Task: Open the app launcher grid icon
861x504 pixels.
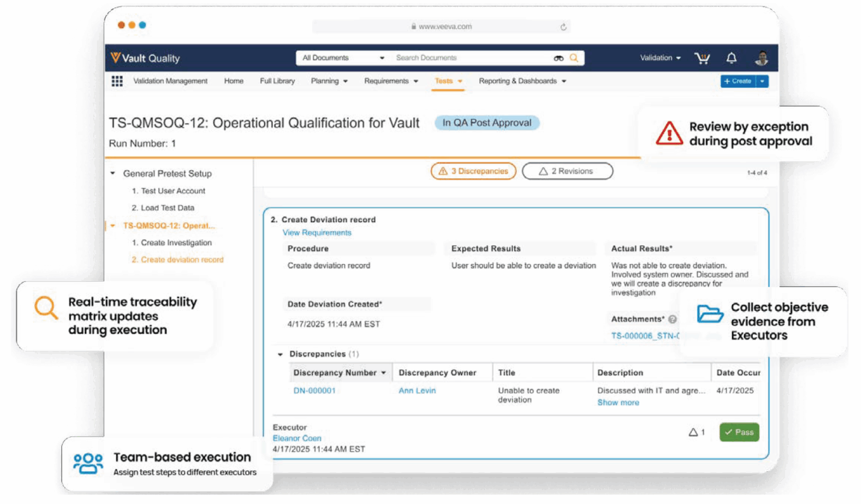Action: tap(117, 81)
